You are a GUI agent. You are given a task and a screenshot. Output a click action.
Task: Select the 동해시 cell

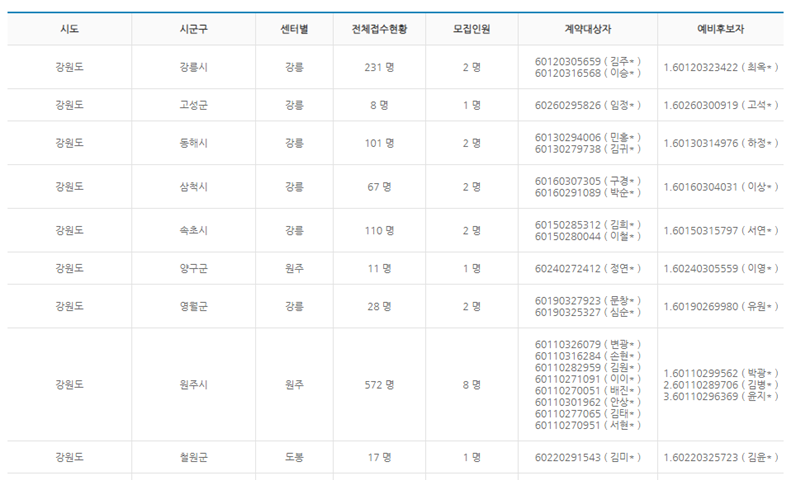193,143
